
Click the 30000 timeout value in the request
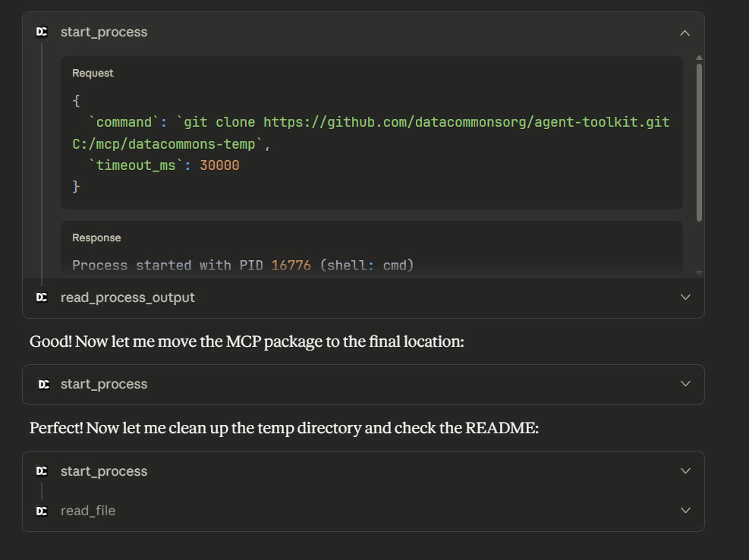click(219, 165)
